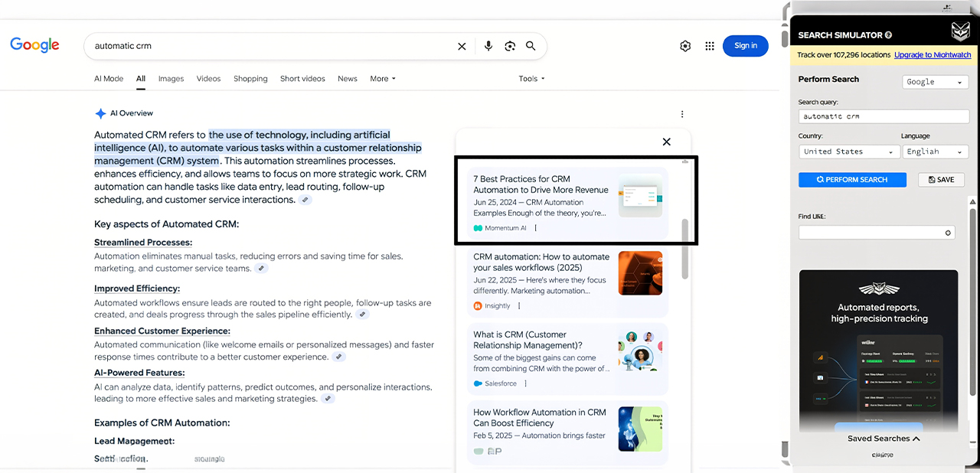Switch to the AI Mode tab
Viewport: 980px width, 473px height.
tap(109, 79)
